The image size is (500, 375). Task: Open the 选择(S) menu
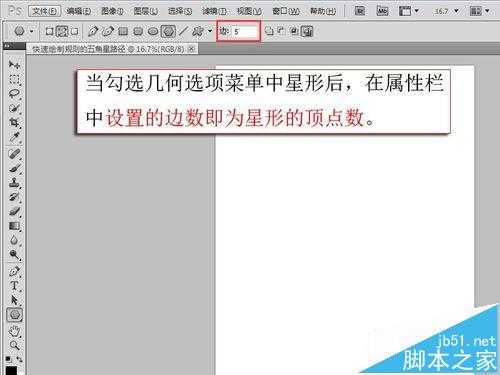pos(180,11)
